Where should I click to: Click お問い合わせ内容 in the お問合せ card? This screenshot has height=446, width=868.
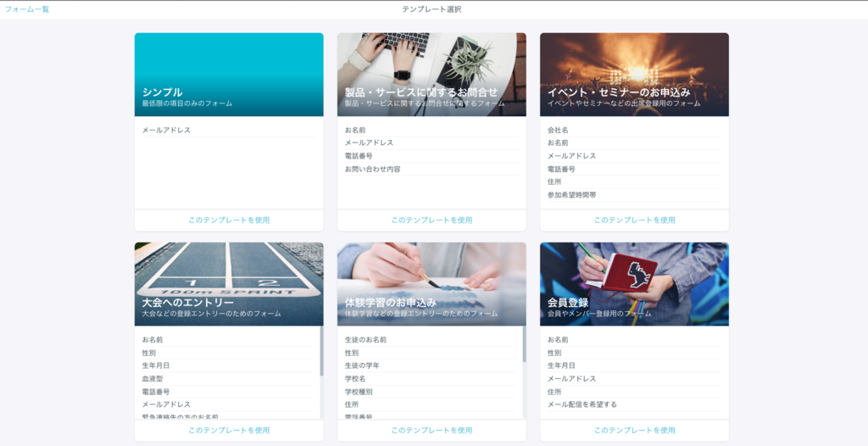coord(373,169)
